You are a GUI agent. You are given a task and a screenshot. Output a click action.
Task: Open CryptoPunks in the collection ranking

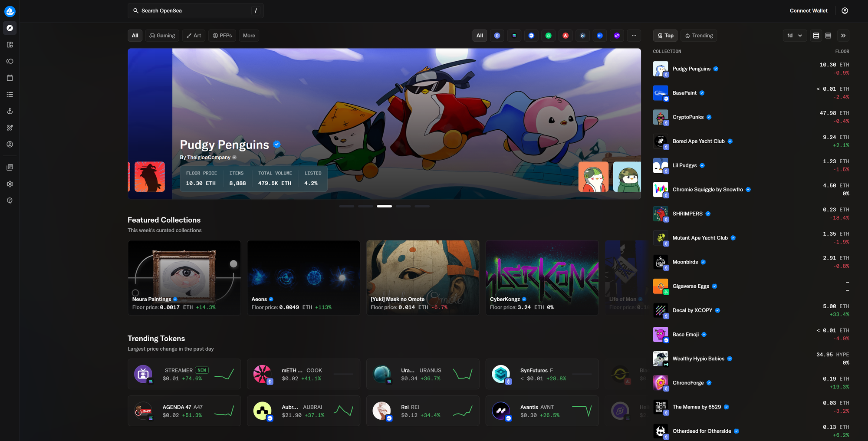[x=751, y=117]
